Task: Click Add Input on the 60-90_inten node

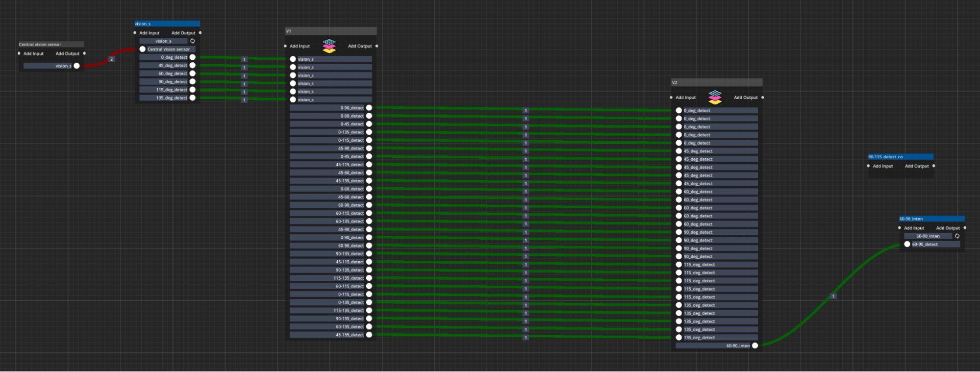Action: tap(913, 228)
